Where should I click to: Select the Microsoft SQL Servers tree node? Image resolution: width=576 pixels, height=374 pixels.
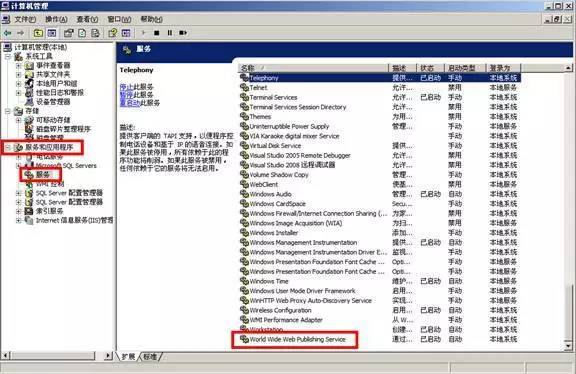(66, 166)
